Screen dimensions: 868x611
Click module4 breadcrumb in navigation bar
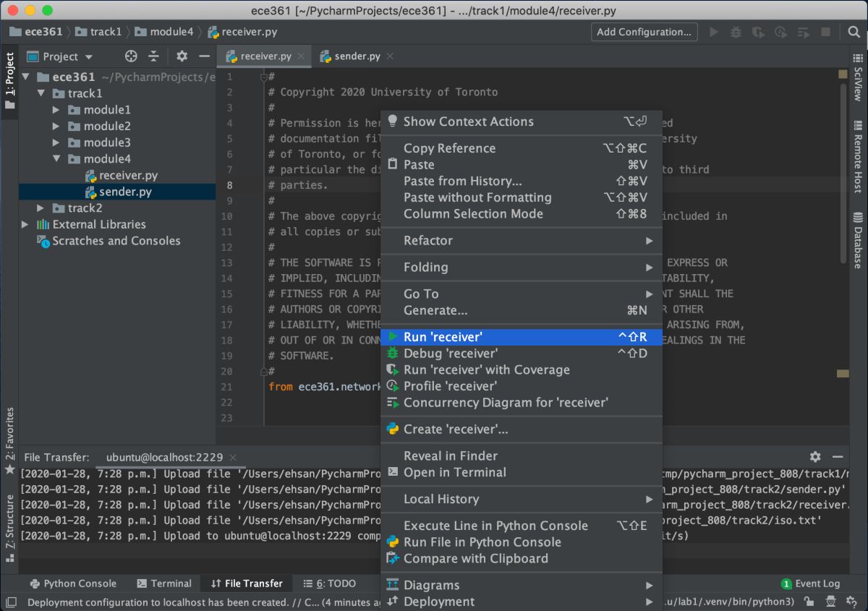(x=164, y=32)
